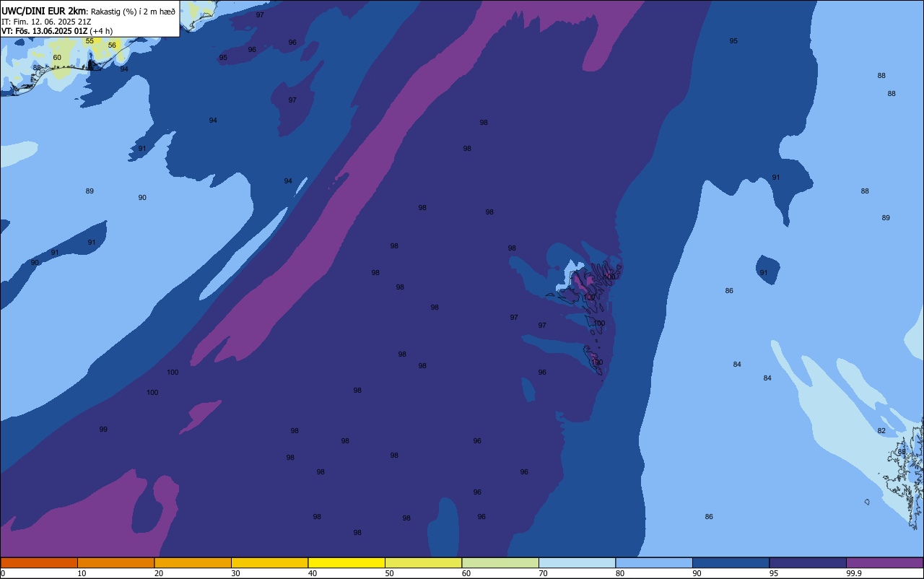
Task: Pick the 80–90 % light blue legend swatch
Action: (x=654, y=562)
